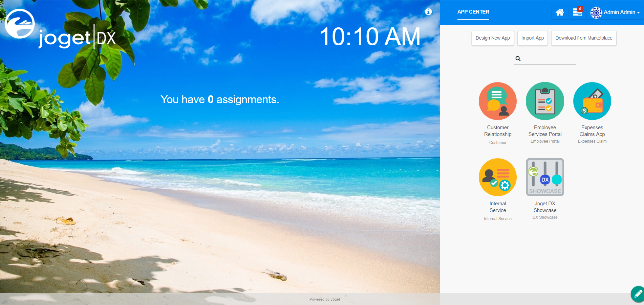Launch the Employee Services Portal icon

tap(545, 101)
